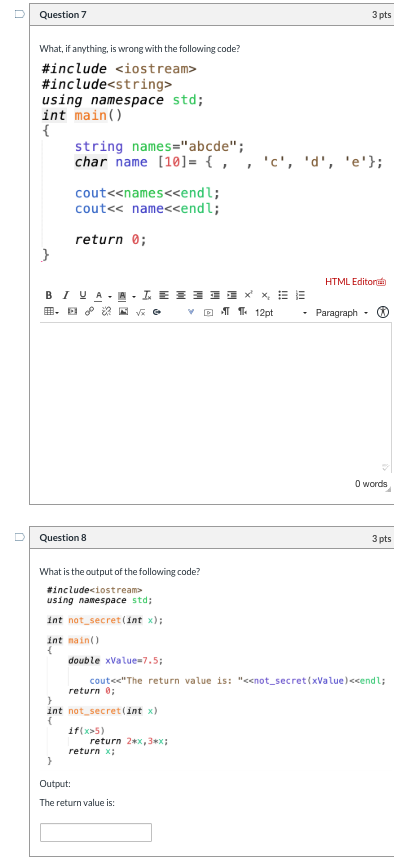Click the 'return 2*x,3*x;' code line

coord(128,741)
